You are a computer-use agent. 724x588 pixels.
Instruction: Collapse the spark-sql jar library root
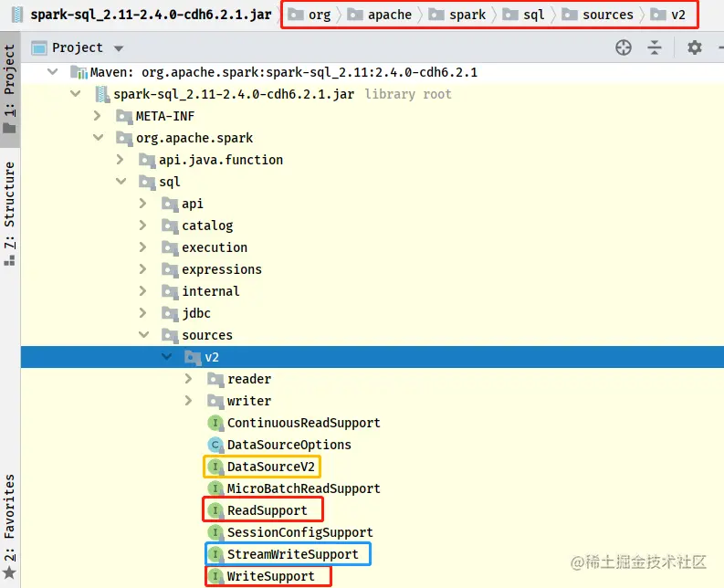pyautogui.click(x=75, y=94)
